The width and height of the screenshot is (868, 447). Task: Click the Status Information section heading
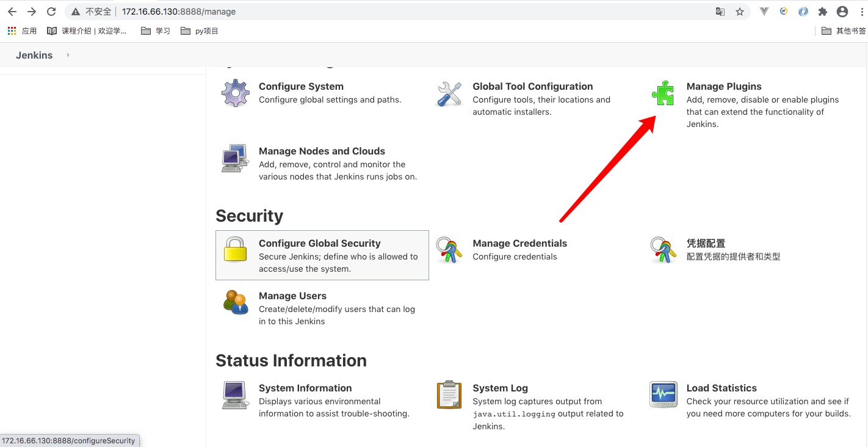[291, 360]
